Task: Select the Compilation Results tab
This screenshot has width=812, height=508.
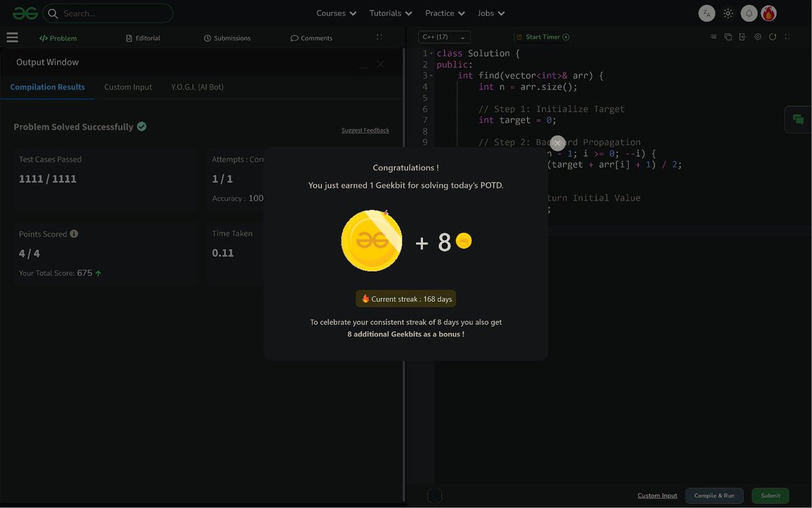Action: click(47, 87)
